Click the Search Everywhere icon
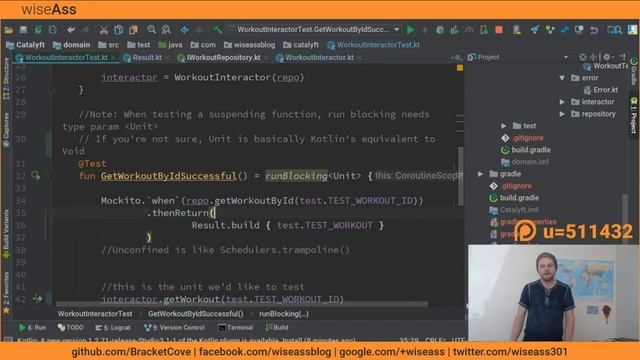The height and width of the screenshot is (360, 640). click(x=614, y=30)
